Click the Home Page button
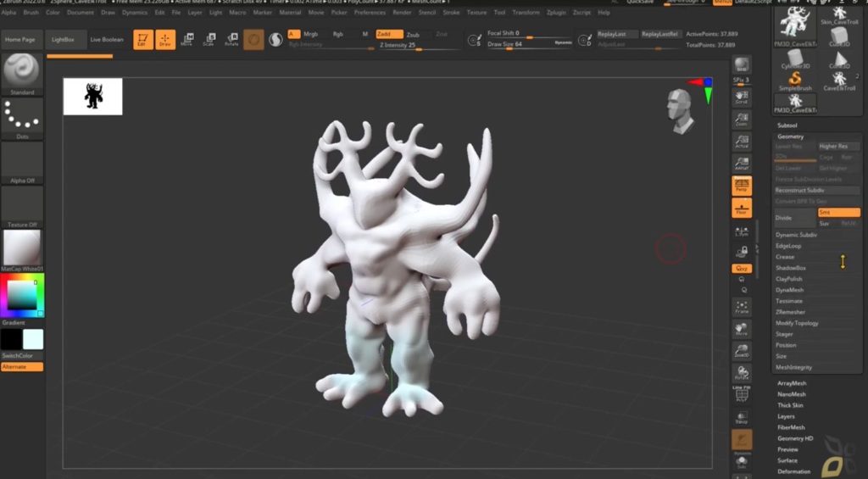 tap(20, 40)
